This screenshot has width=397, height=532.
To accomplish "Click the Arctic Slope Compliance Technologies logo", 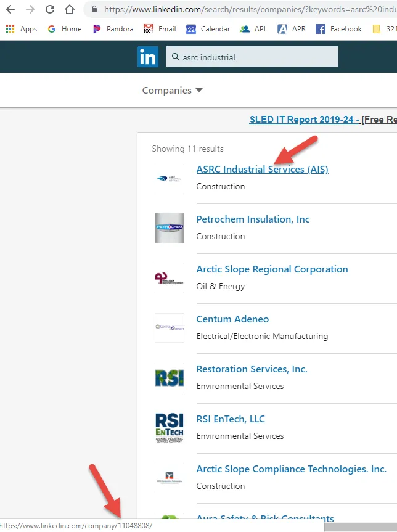I will click(x=170, y=477).
